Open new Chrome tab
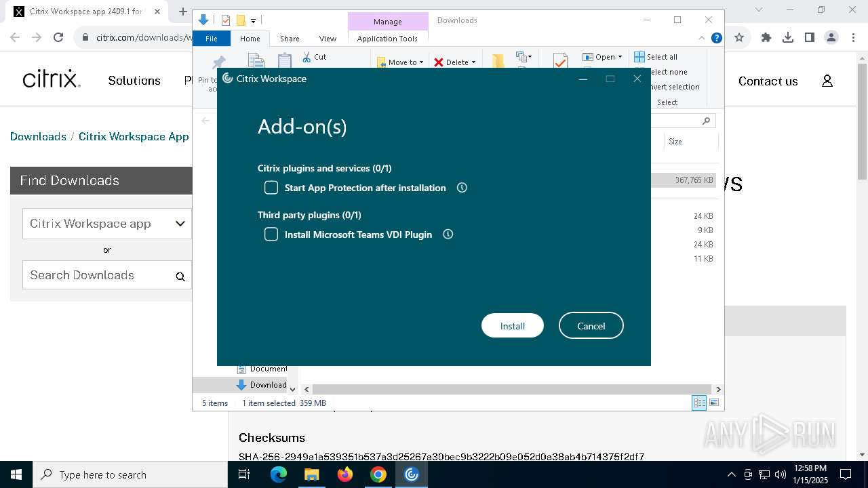The width and height of the screenshot is (868, 488). coord(182,12)
